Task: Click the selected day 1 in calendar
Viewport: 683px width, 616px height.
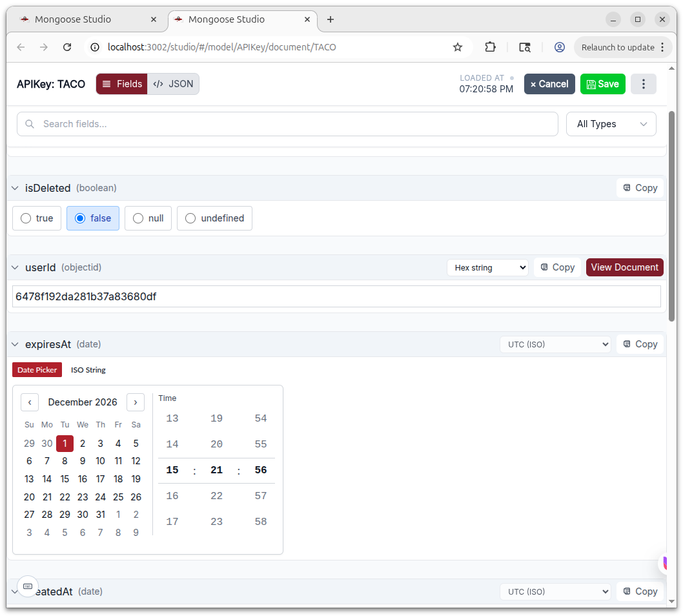Action: coord(65,444)
